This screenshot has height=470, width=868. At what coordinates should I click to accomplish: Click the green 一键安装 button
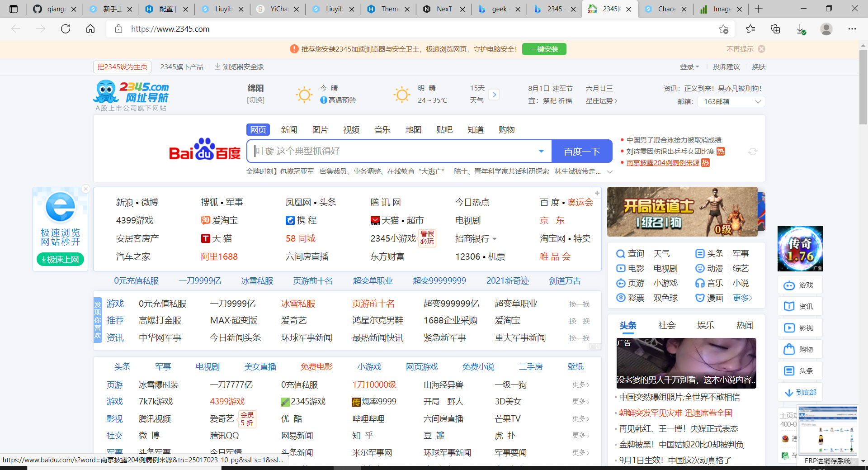tap(544, 49)
